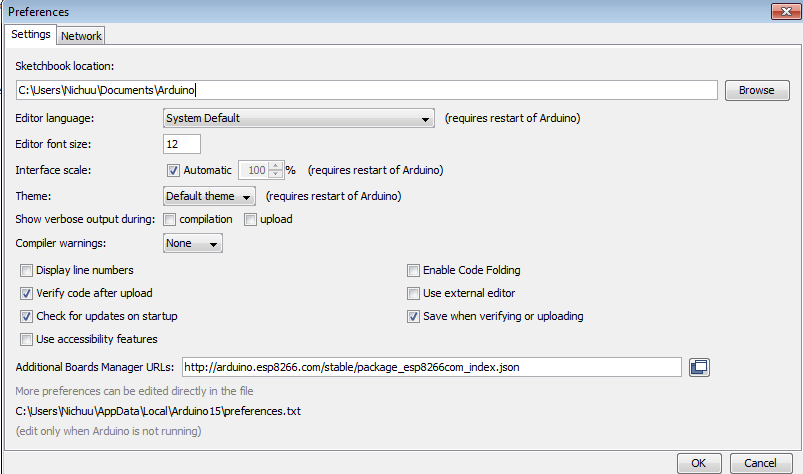
Task: Toggle Check for updates on startup
Action: tap(27, 316)
